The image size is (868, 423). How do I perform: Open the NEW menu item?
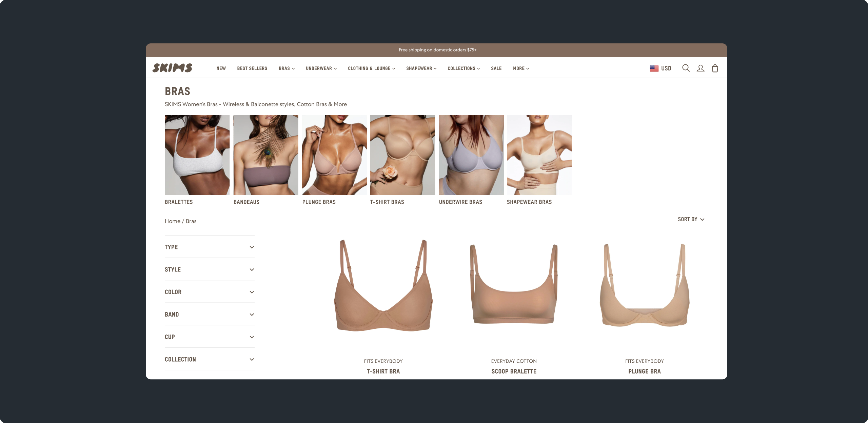pyautogui.click(x=221, y=68)
